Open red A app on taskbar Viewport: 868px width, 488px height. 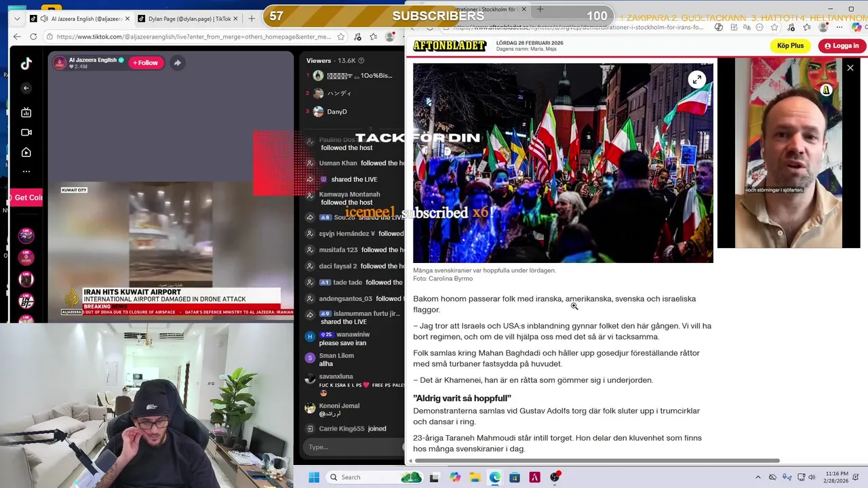(x=534, y=477)
